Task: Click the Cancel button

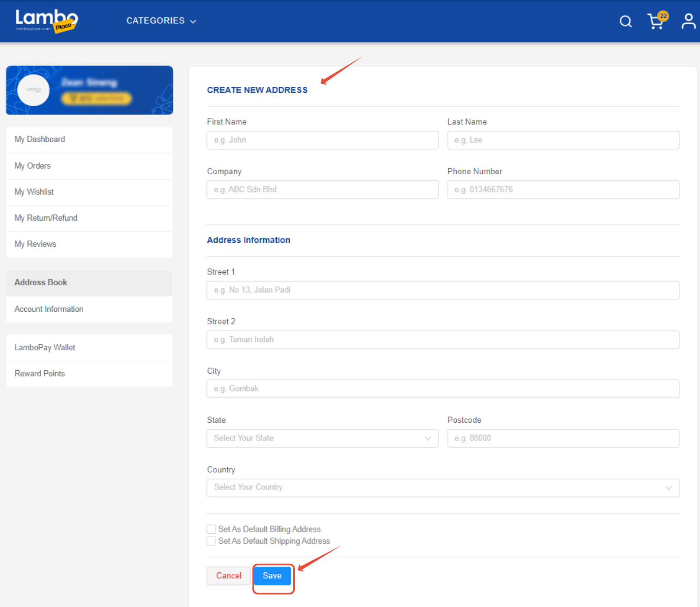Action: point(229,576)
